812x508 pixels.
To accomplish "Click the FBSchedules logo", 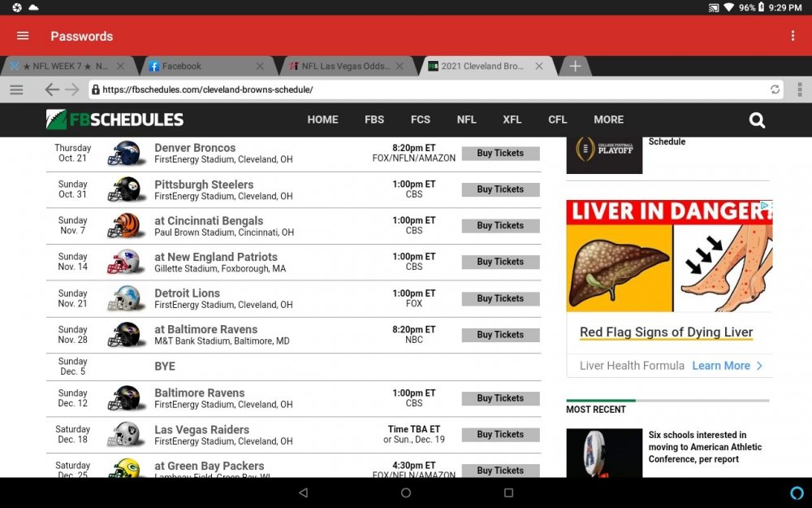I will (x=114, y=119).
